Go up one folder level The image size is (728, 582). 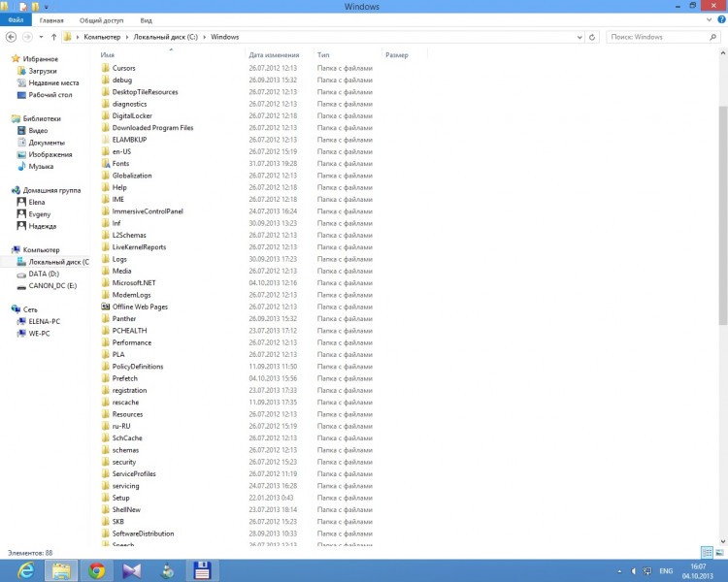tap(53, 37)
